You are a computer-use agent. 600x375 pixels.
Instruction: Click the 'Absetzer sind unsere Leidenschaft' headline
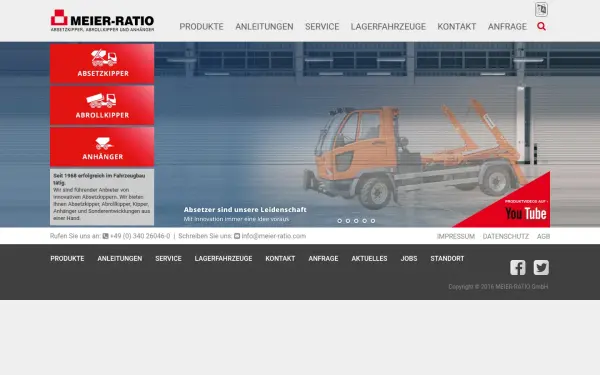point(245,210)
